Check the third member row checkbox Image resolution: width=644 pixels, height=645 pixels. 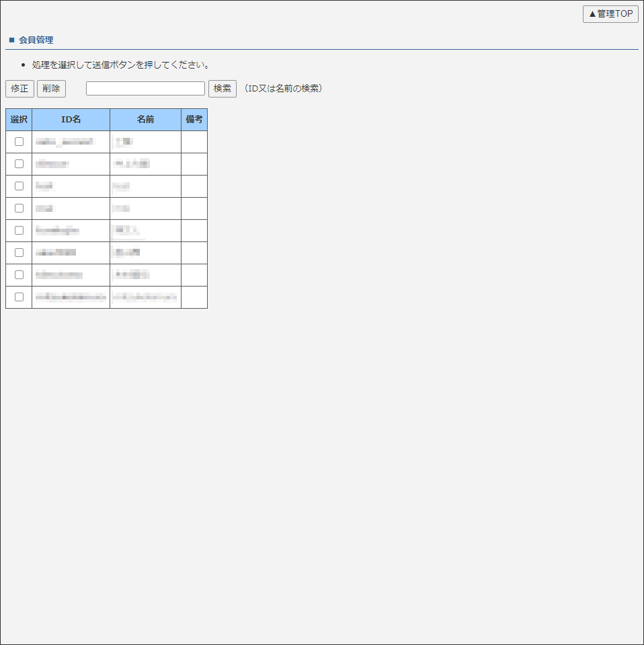19,186
